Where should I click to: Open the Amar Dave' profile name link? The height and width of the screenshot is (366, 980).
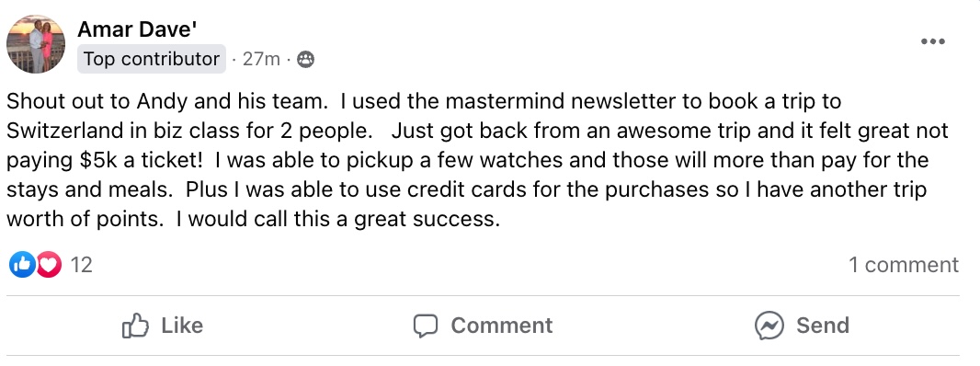click(x=138, y=29)
